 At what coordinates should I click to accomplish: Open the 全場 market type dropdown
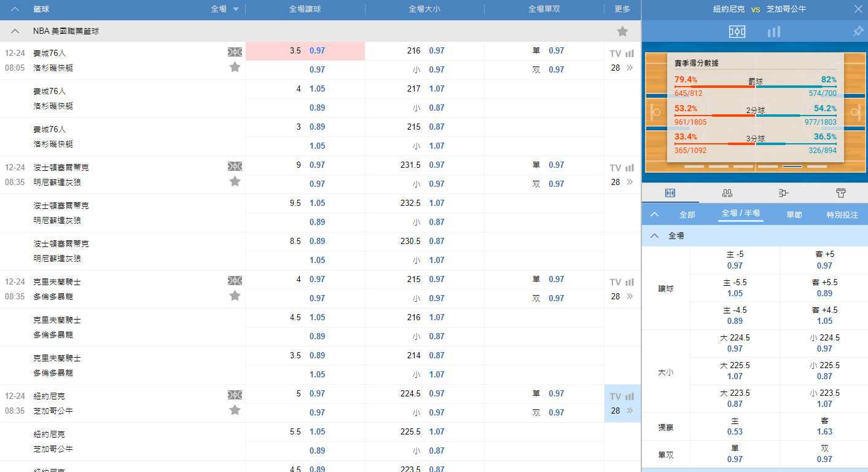point(225,9)
